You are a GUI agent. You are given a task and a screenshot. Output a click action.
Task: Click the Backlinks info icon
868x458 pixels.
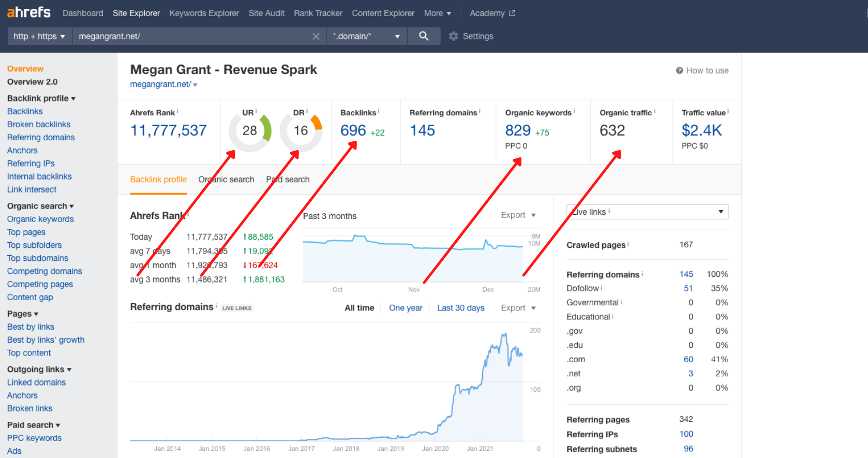point(378,111)
